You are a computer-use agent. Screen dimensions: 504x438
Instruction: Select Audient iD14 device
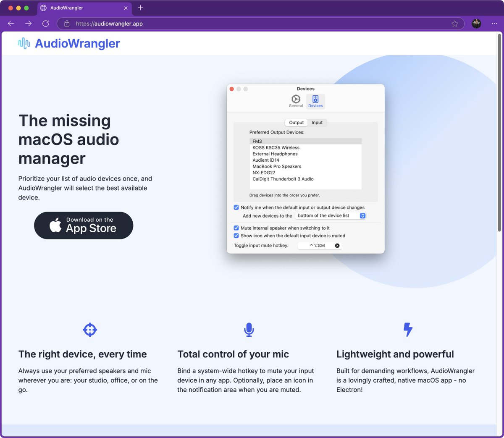click(305, 160)
